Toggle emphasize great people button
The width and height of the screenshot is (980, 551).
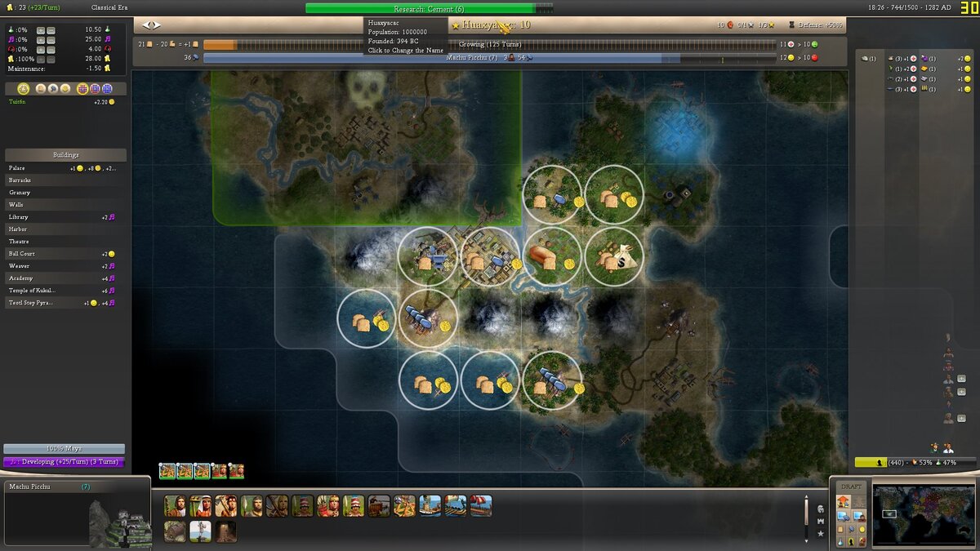click(x=851, y=541)
